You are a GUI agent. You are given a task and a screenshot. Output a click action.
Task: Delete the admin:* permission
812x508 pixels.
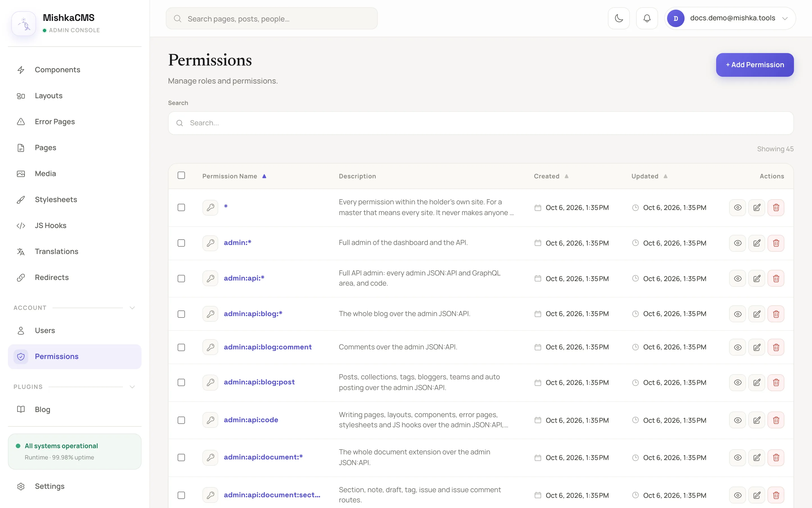click(x=776, y=243)
